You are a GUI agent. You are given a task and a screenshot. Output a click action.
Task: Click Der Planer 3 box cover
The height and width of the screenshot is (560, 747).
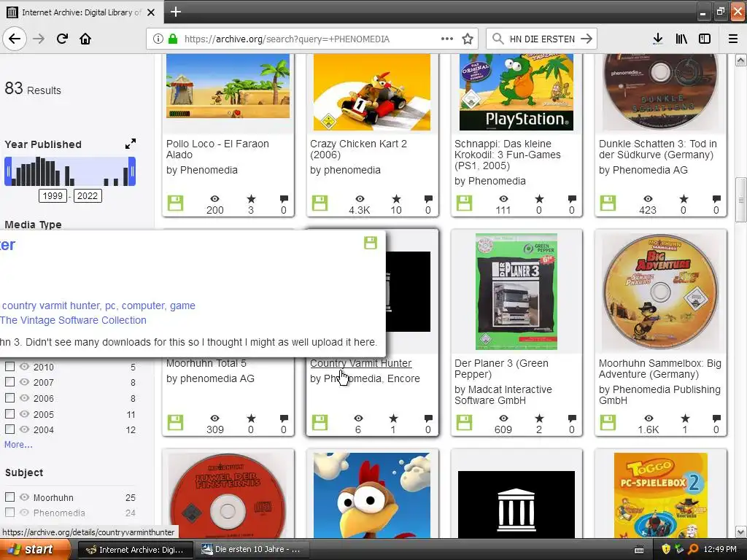pos(516,292)
